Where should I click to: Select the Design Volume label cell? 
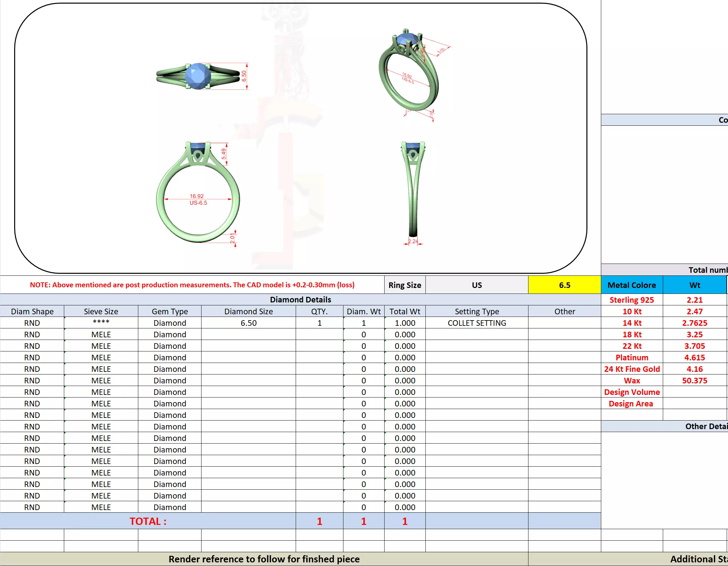pyautogui.click(x=631, y=392)
